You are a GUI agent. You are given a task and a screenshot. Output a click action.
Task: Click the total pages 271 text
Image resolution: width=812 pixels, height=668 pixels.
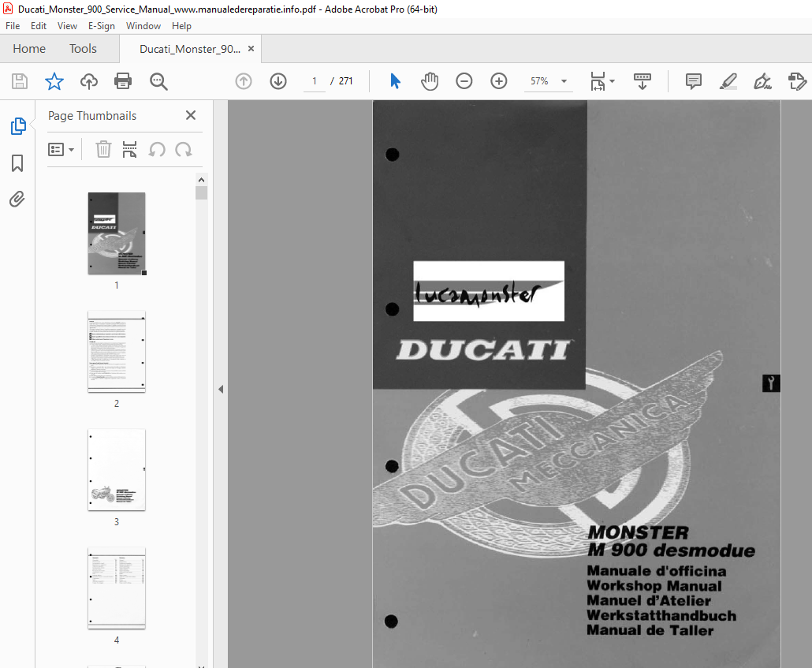pyautogui.click(x=345, y=81)
